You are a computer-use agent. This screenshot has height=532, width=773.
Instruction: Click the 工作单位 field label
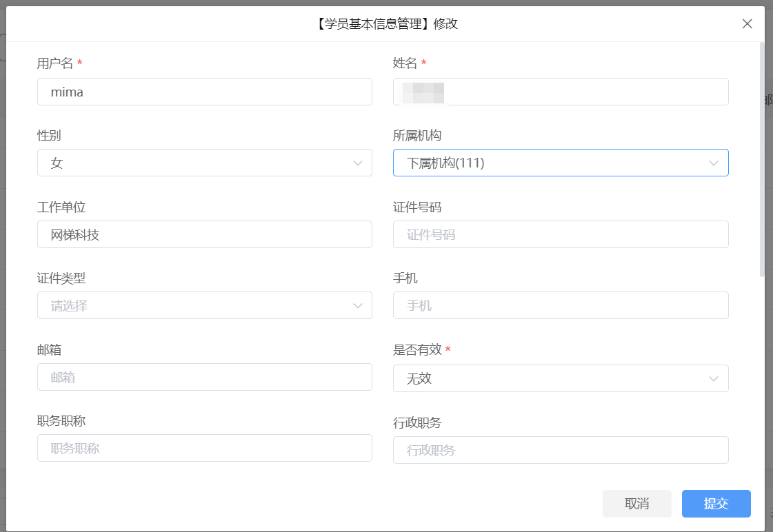tap(61, 207)
